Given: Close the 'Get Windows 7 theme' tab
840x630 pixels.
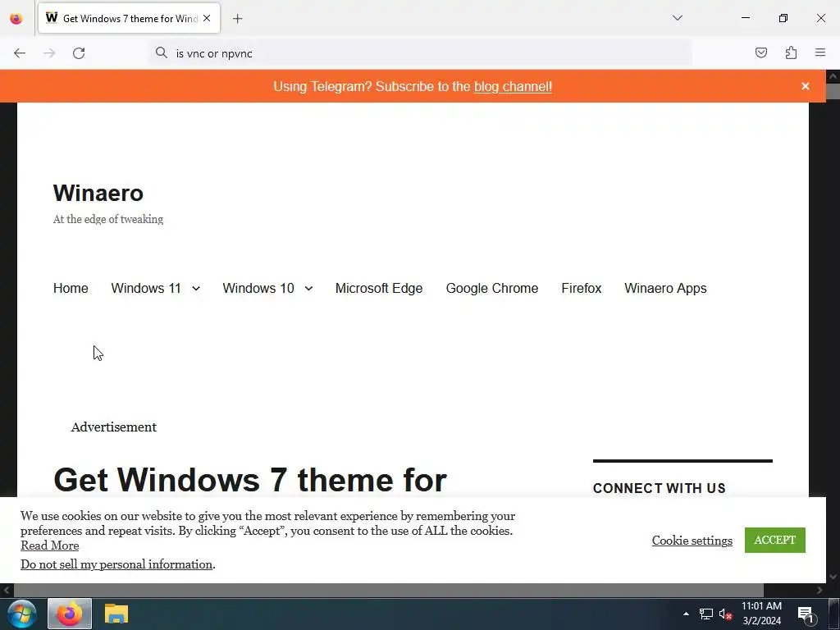Looking at the screenshot, I should [x=207, y=18].
